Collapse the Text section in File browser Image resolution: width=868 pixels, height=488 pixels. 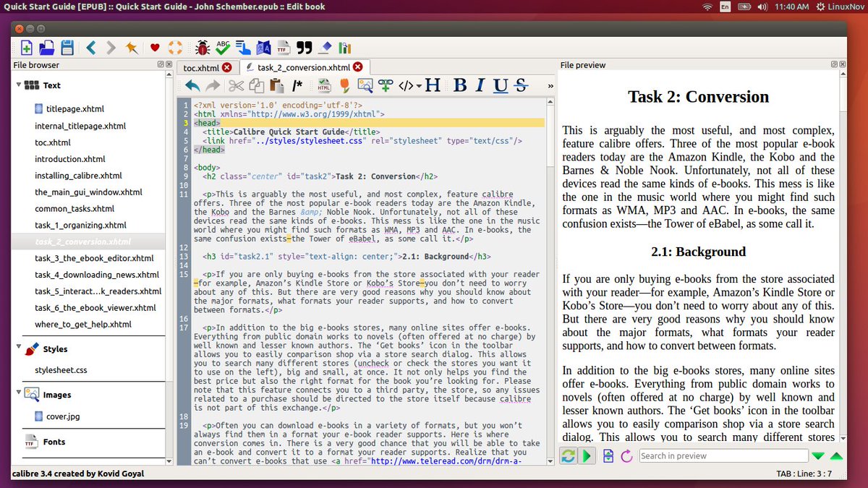[18, 85]
